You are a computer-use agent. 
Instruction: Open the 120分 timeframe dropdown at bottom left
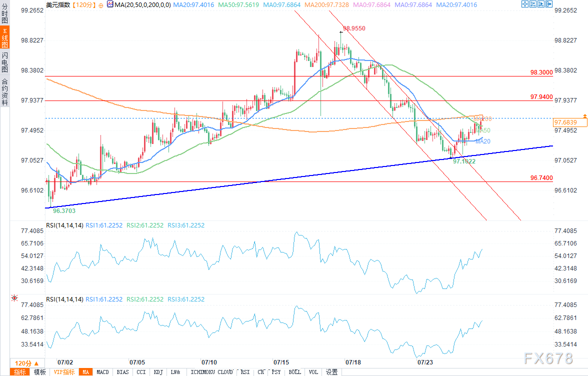pos(27,363)
